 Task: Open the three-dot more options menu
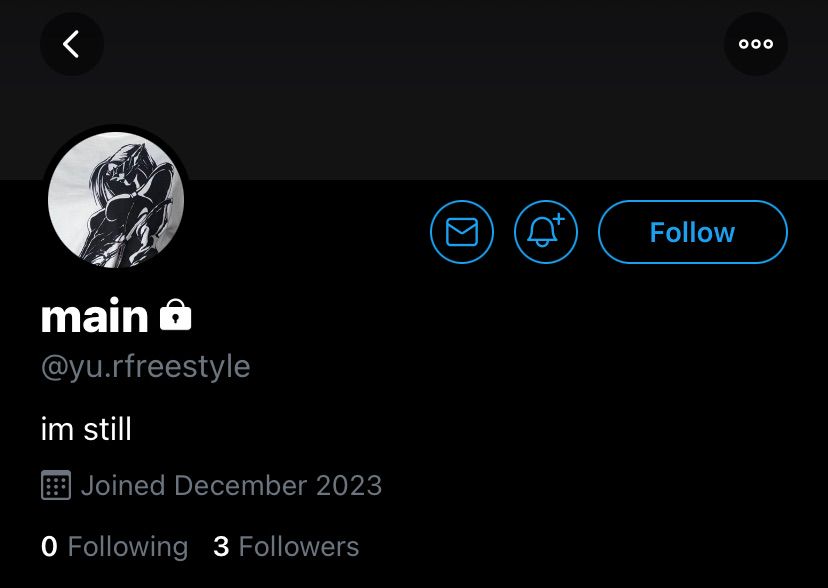click(755, 44)
